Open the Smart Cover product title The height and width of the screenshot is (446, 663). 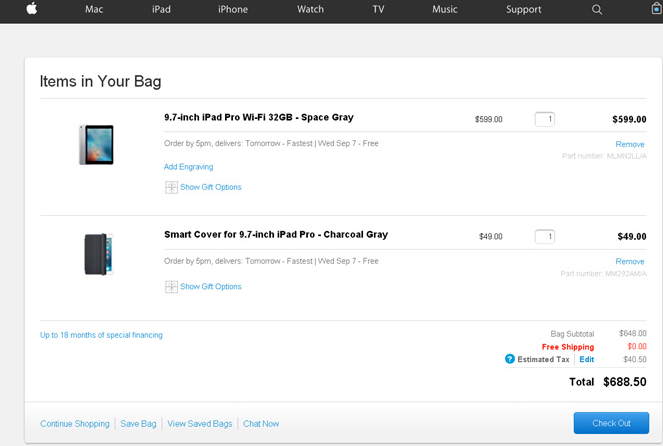point(276,234)
